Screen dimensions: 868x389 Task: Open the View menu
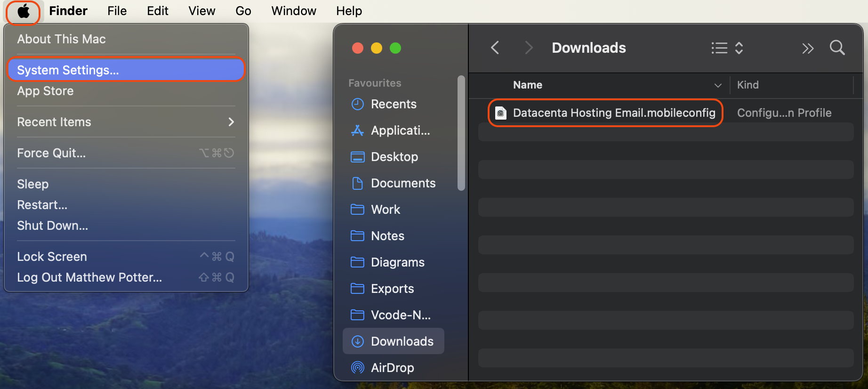(202, 11)
